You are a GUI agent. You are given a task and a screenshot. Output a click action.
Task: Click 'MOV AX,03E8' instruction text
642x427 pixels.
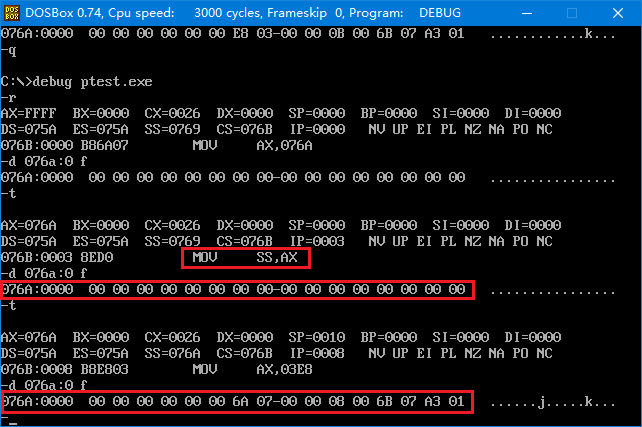click(252, 369)
